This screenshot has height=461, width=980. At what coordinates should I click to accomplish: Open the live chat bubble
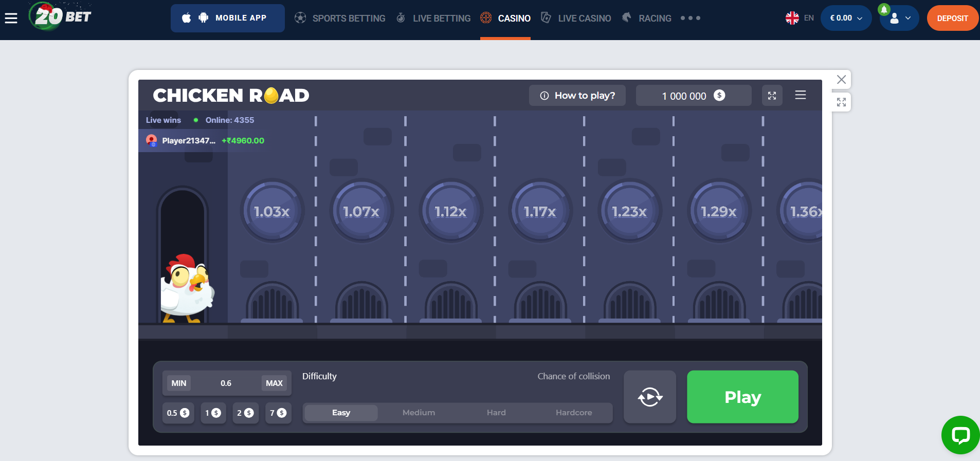point(960,435)
